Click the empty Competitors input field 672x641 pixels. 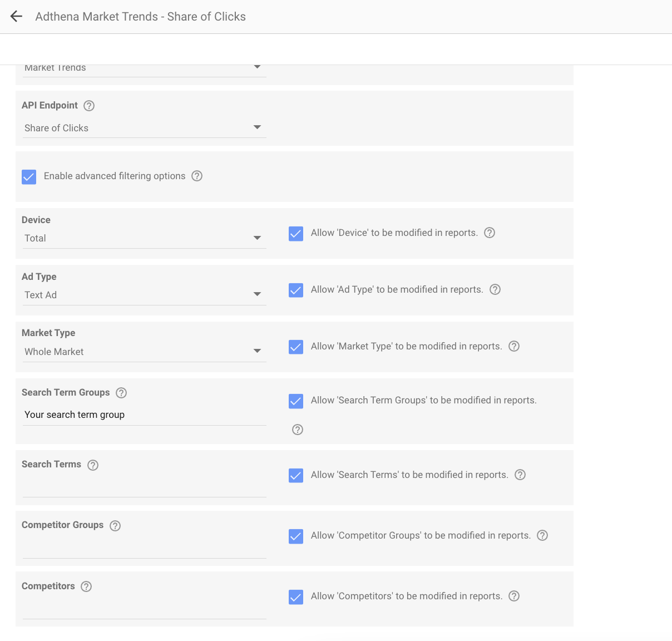[144, 609]
